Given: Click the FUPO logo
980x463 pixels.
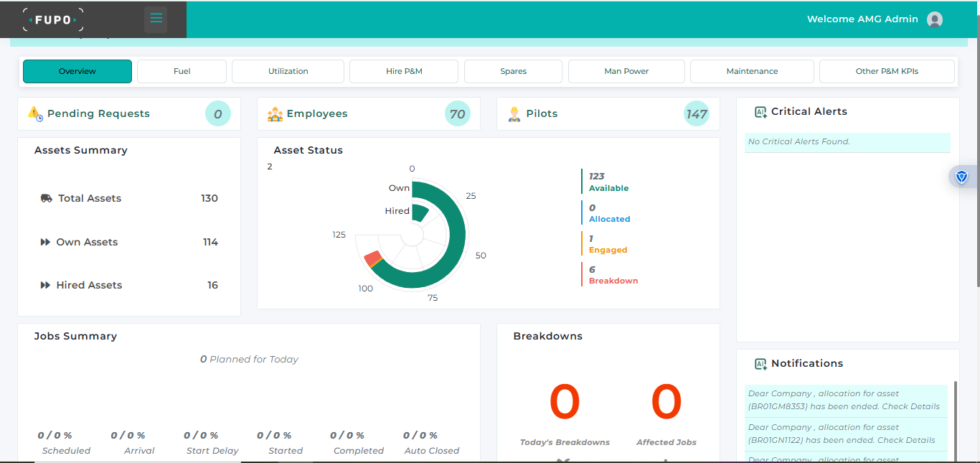Looking at the screenshot, I should 53,19.
